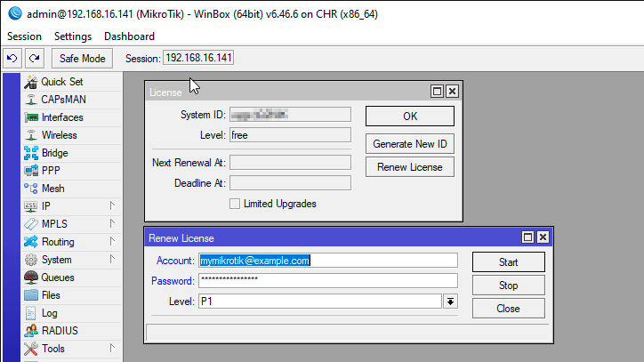Click the License Level free field
The height and width of the screenshot is (362, 644).
click(290, 135)
